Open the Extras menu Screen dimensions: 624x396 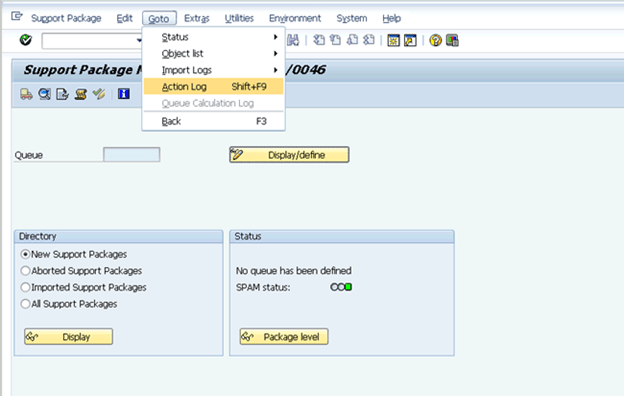[x=197, y=18]
